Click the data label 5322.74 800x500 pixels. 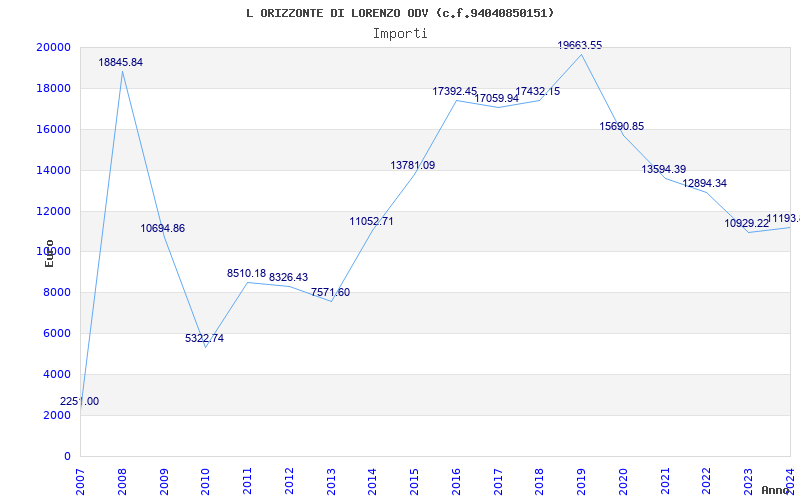(205, 338)
